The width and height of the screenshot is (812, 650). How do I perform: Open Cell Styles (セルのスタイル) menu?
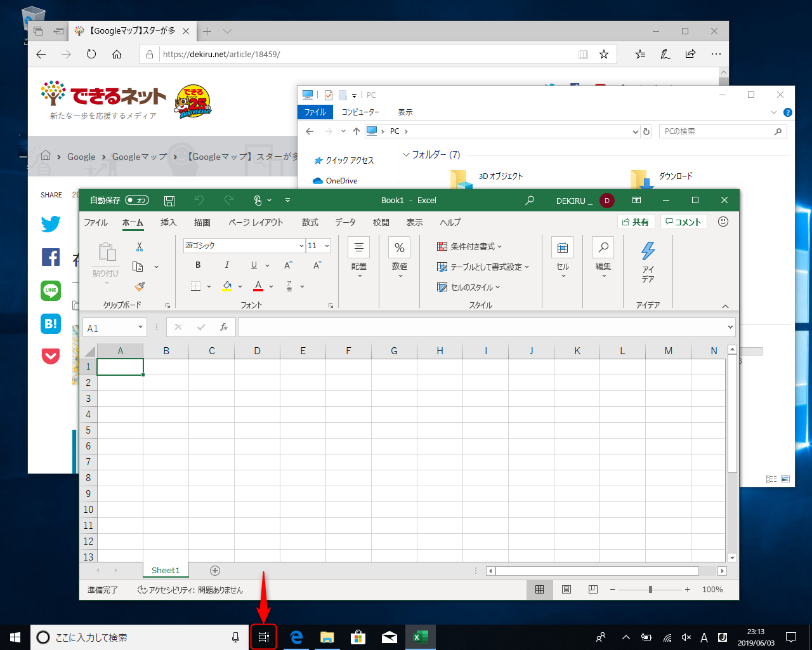469,287
